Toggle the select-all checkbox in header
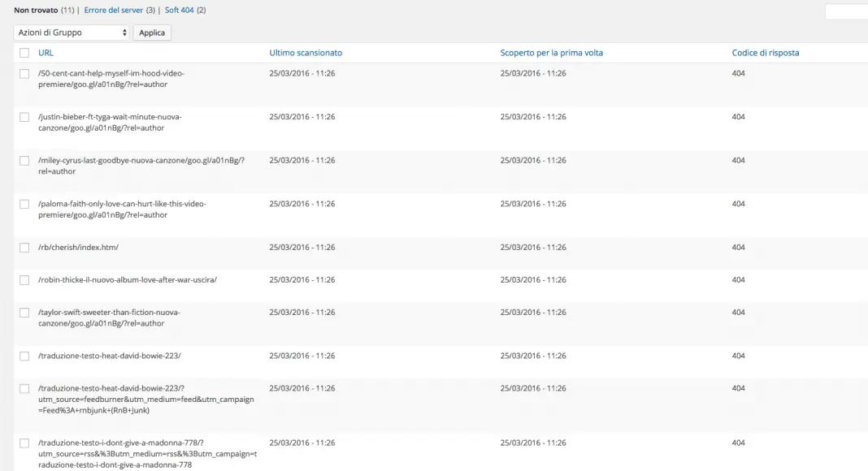This screenshot has height=471, width=868. (24, 53)
